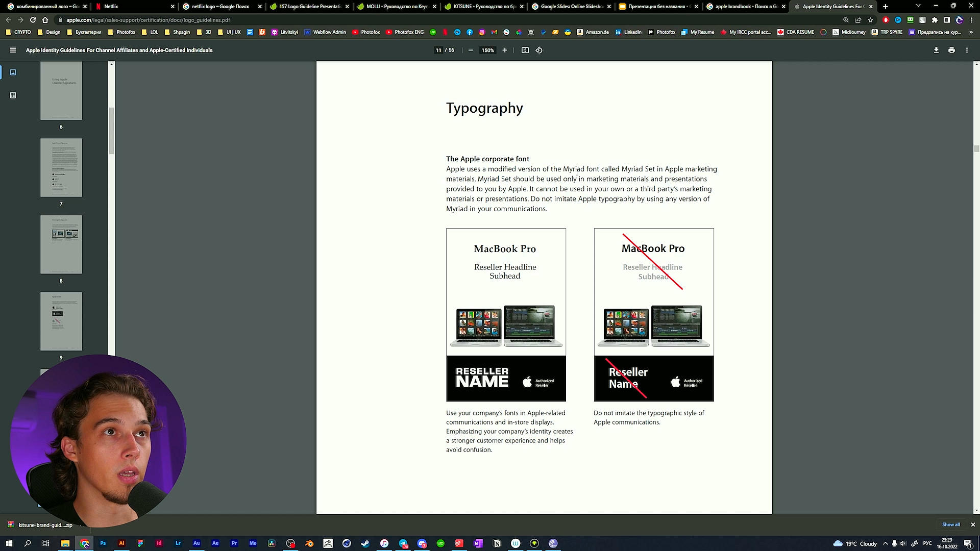Open the MidJourney bookmark
980x551 pixels.
click(x=849, y=32)
